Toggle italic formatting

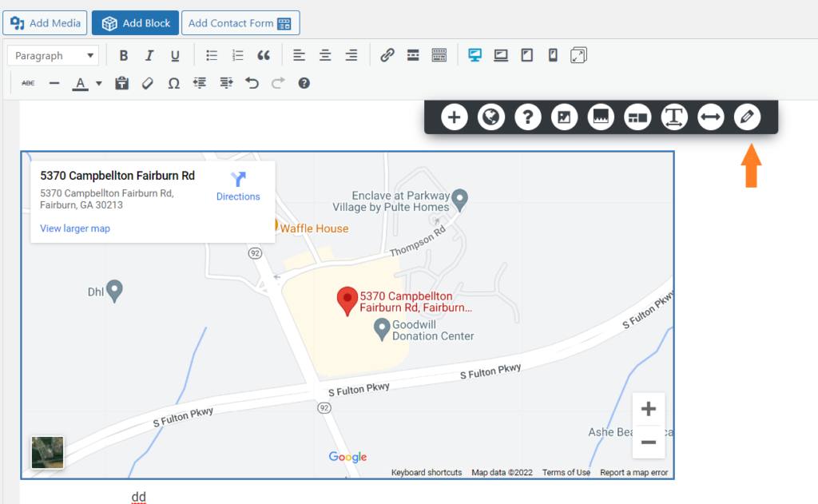click(149, 55)
